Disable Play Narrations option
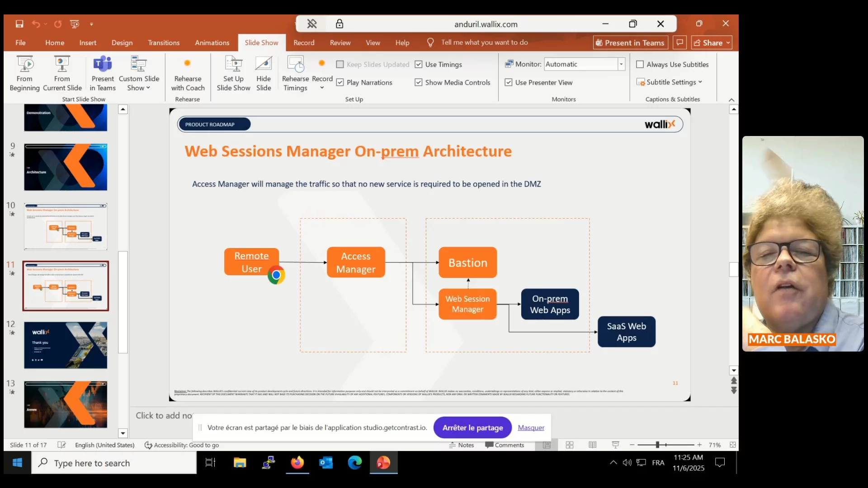 pyautogui.click(x=340, y=83)
